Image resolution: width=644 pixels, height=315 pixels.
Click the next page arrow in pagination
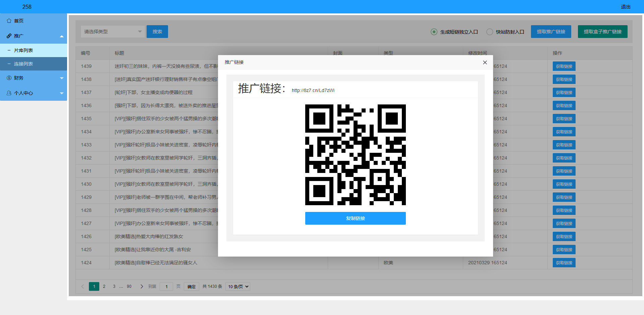(141, 286)
